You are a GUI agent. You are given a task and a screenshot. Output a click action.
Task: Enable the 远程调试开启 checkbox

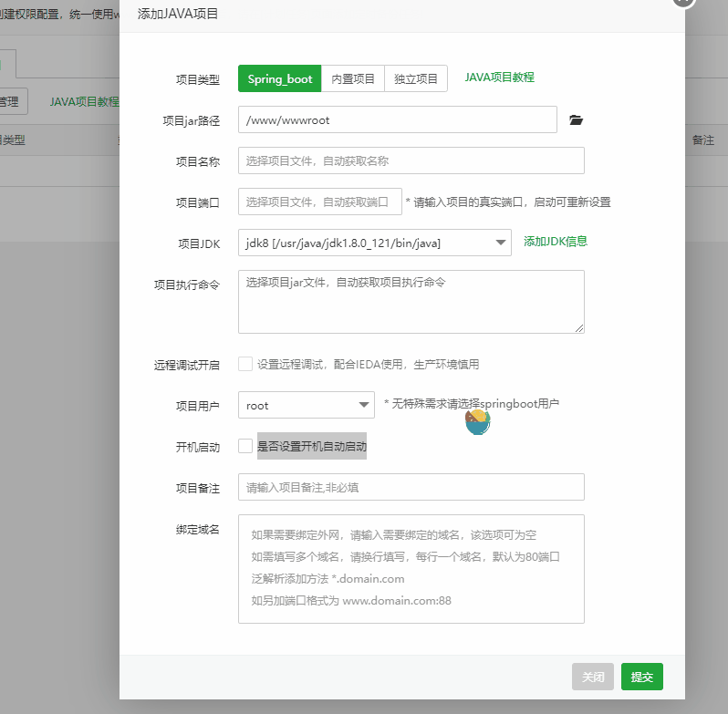point(245,364)
